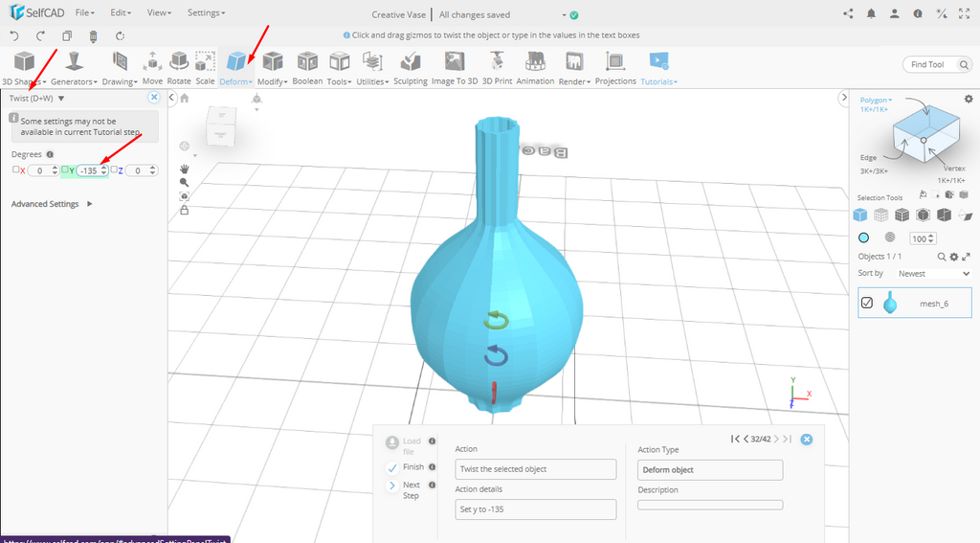Open the Animation tool
The height and width of the screenshot is (543, 980).
pyautogui.click(x=535, y=68)
